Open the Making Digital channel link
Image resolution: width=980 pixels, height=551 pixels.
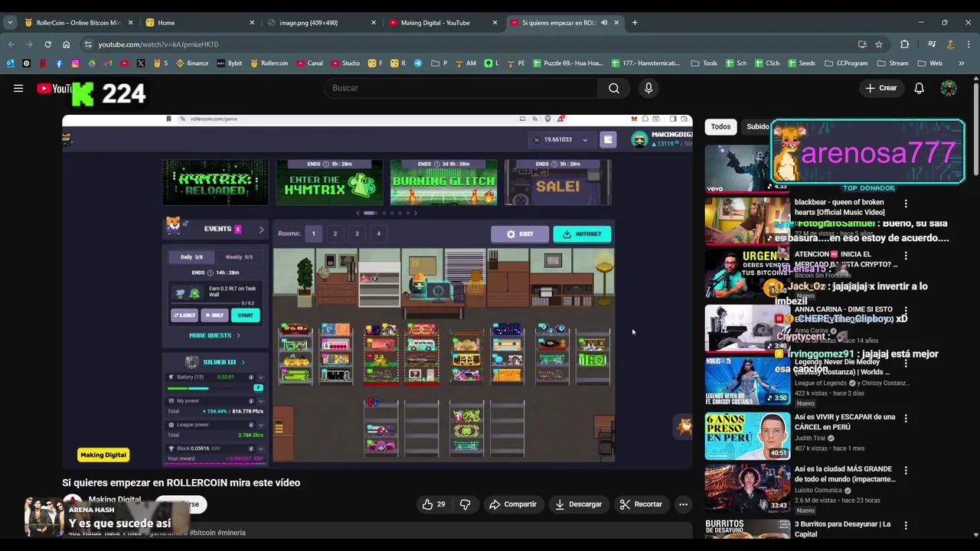coord(114,500)
